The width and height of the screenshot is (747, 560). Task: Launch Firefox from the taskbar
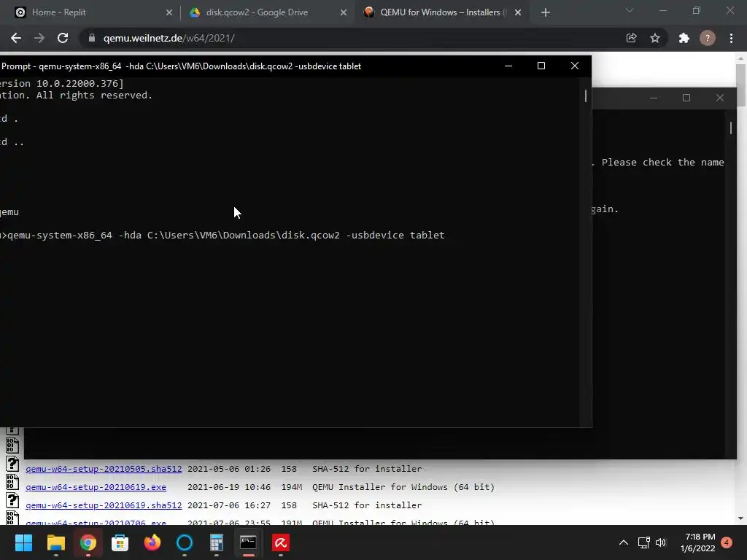tap(152, 542)
